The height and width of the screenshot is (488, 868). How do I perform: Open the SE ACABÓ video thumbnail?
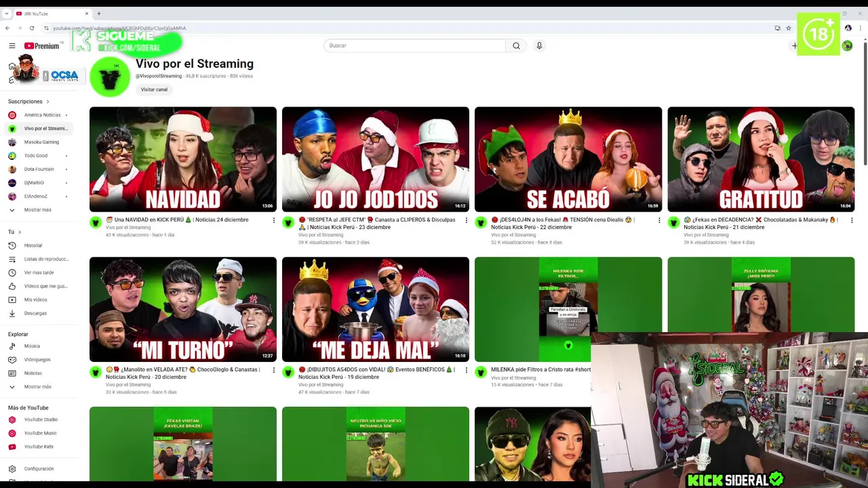568,159
